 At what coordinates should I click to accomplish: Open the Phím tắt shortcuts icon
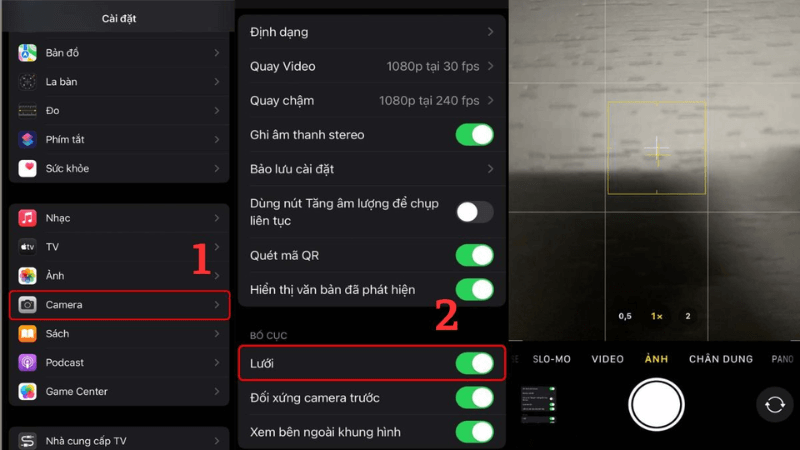click(28, 139)
